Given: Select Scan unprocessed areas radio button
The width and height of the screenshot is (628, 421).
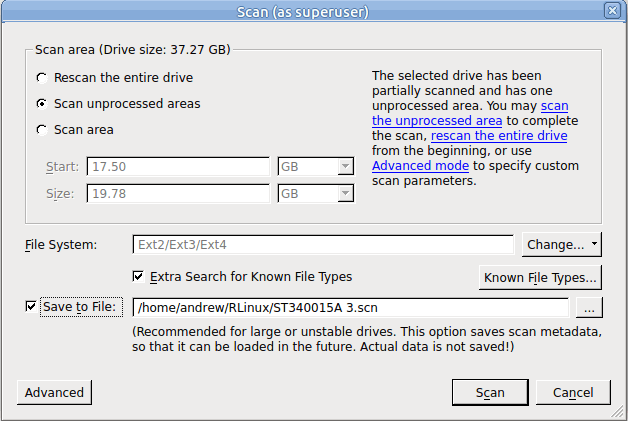Looking at the screenshot, I should pyautogui.click(x=41, y=103).
